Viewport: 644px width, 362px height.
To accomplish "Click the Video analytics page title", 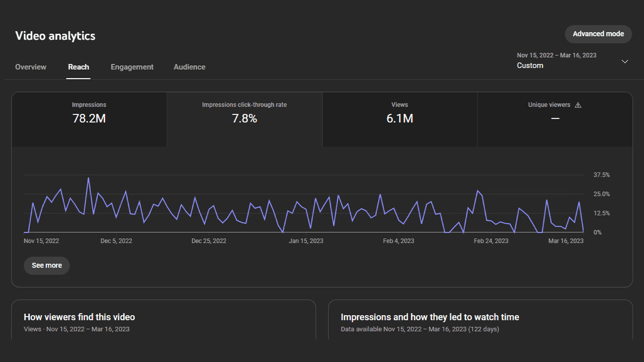I will tap(55, 36).
